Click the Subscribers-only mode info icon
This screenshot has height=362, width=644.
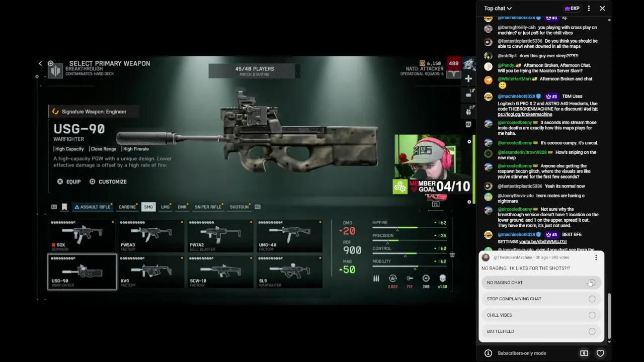488,353
